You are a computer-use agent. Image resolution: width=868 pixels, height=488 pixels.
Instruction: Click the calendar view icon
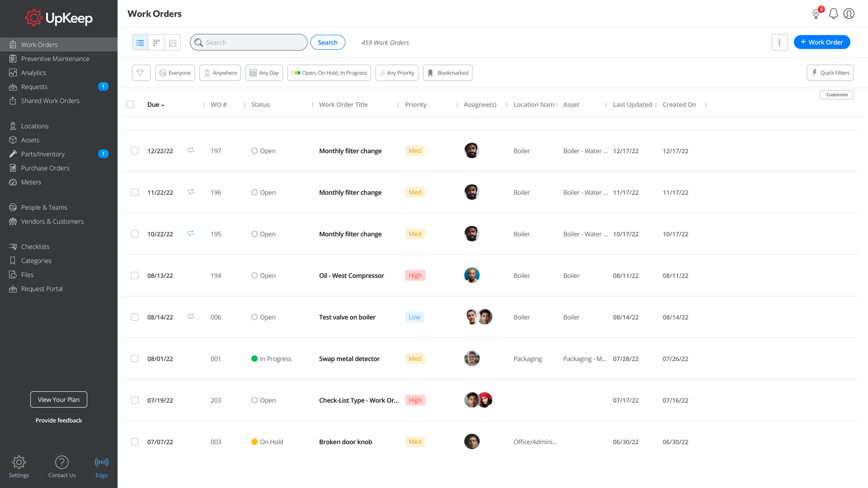click(x=173, y=42)
